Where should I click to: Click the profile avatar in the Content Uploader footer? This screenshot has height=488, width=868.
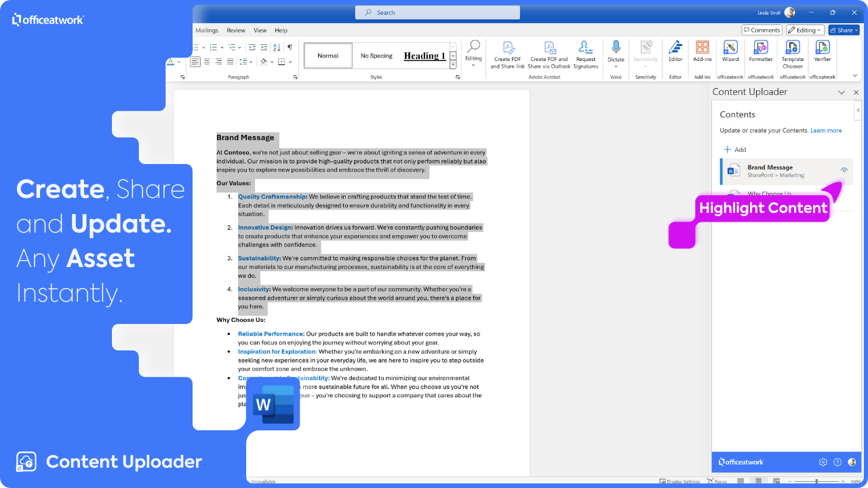coord(852,462)
